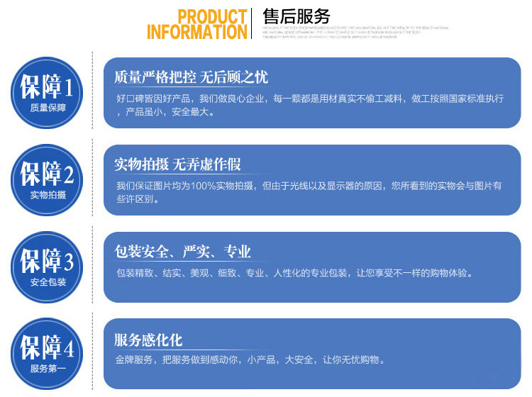This screenshot has width=532, height=397.
Task: Select heading 实物拍摄 无弄虚作假
Action: (x=177, y=164)
